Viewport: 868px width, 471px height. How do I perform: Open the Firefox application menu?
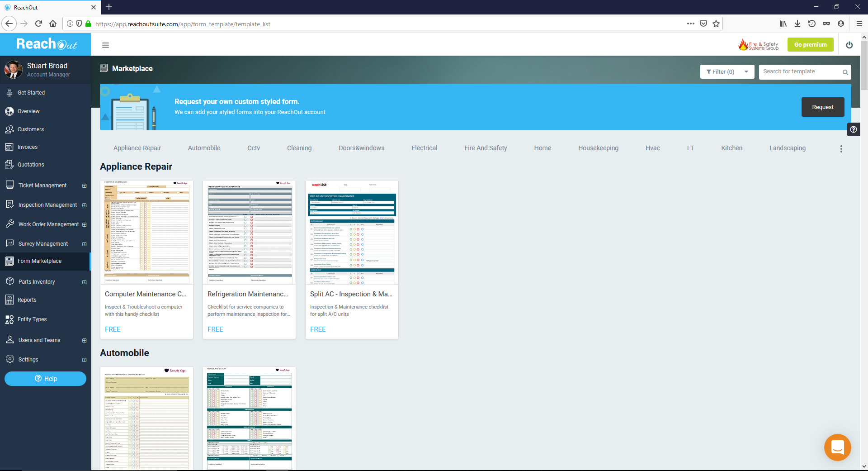coord(859,24)
